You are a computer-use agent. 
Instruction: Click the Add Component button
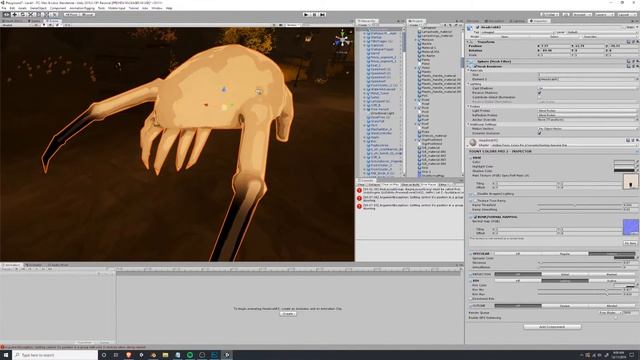552,327
